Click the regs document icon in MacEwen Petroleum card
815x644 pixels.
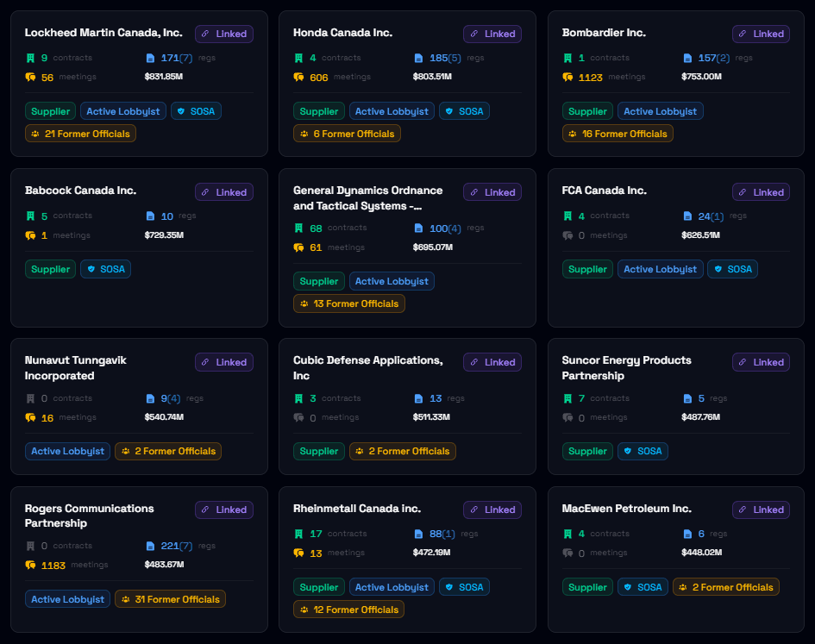(x=687, y=534)
